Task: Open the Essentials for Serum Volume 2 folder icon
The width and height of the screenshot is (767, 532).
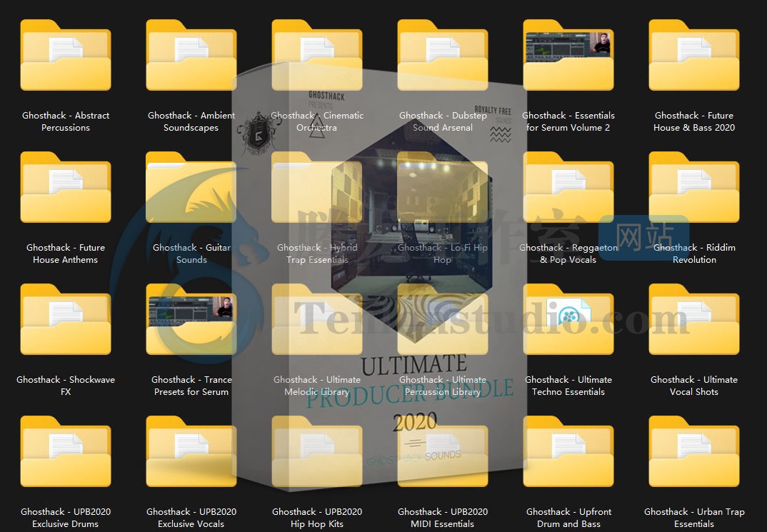Action: 568,55
